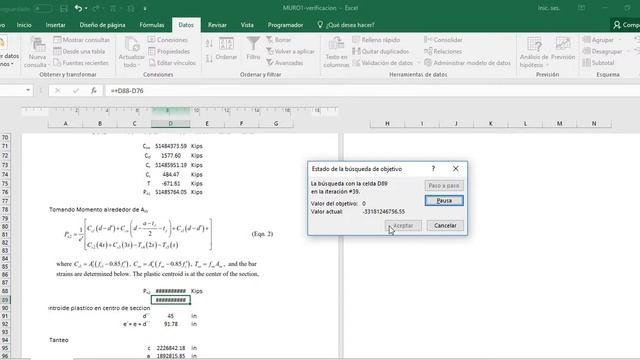Click Desde una tabla
This screenshot has width=640, height=360.
[x=79, y=51]
